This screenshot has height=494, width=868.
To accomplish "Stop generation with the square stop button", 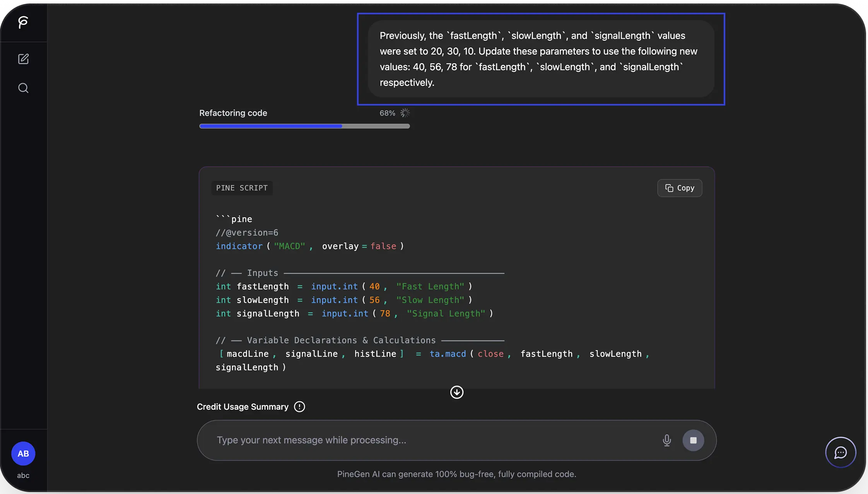I will pyautogui.click(x=693, y=440).
